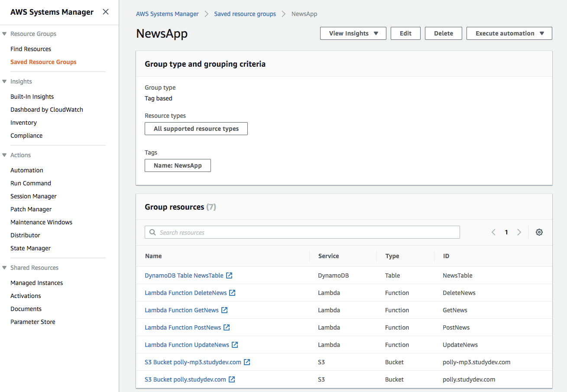Screen dimensions: 567x392
Task: Sort by the Service column header
Action: [328, 256]
